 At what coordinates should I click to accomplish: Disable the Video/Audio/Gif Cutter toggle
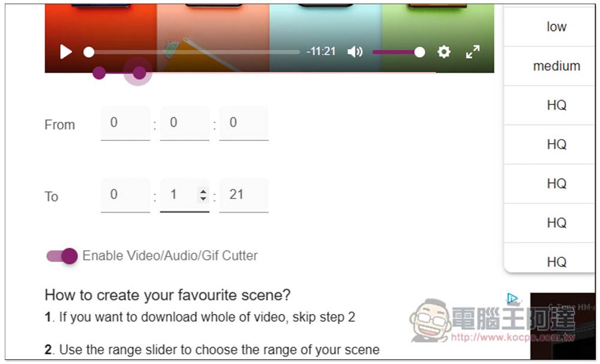62,256
